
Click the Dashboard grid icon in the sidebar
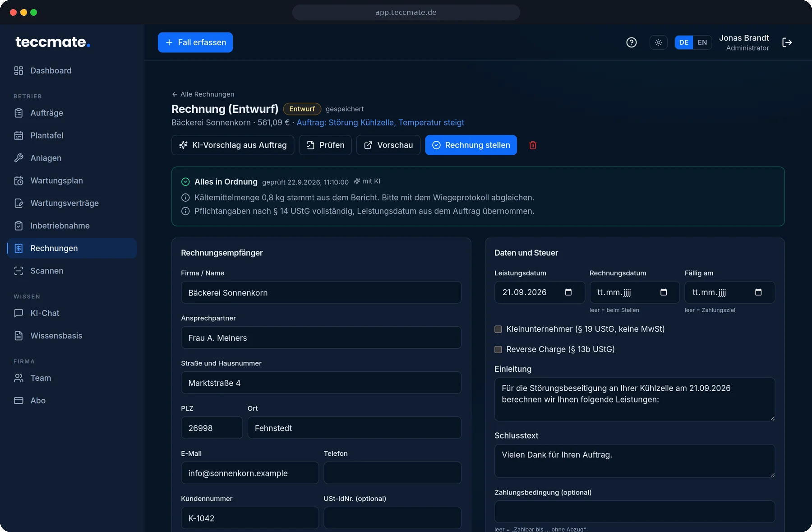[18, 70]
